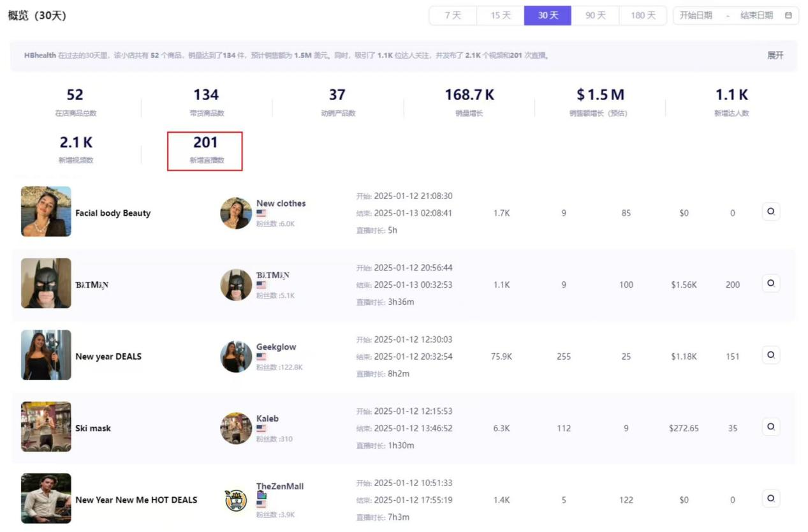The height and width of the screenshot is (532, 808).
Task: Select the 90天 range option
Action: click(595, 15)
